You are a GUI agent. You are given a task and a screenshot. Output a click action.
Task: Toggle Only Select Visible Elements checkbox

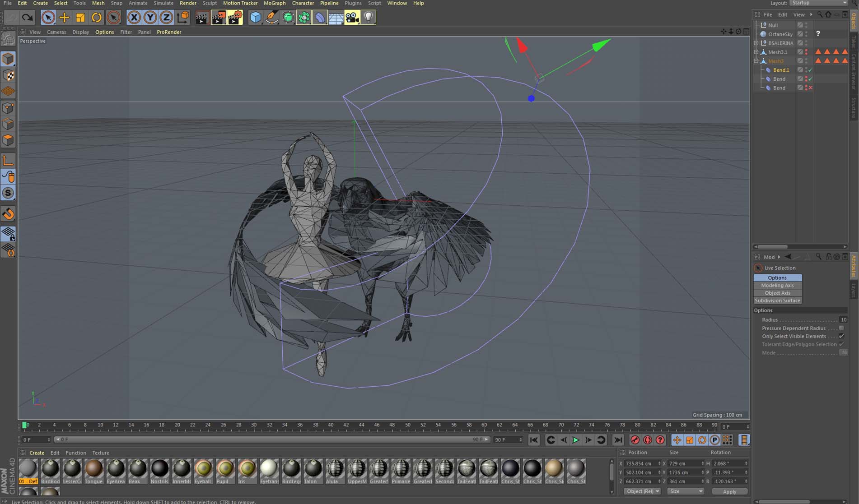click(x=841, y=336)
